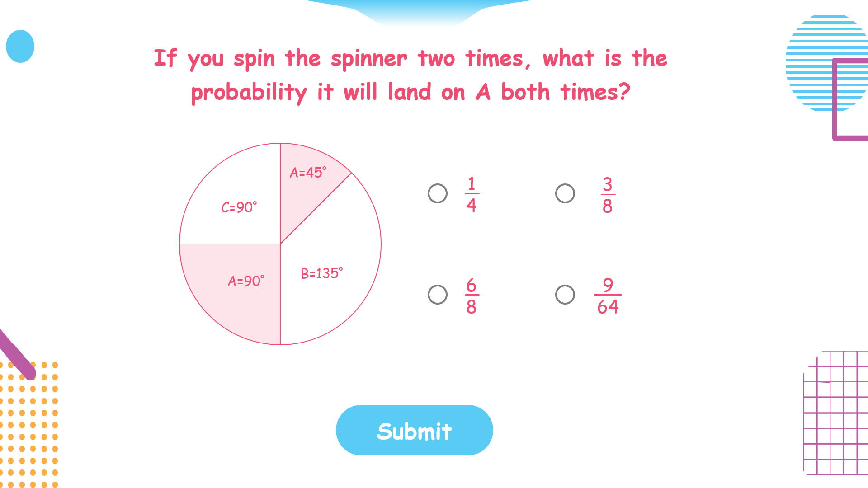Click the purple diagonal bar shape

click(17, 355)
